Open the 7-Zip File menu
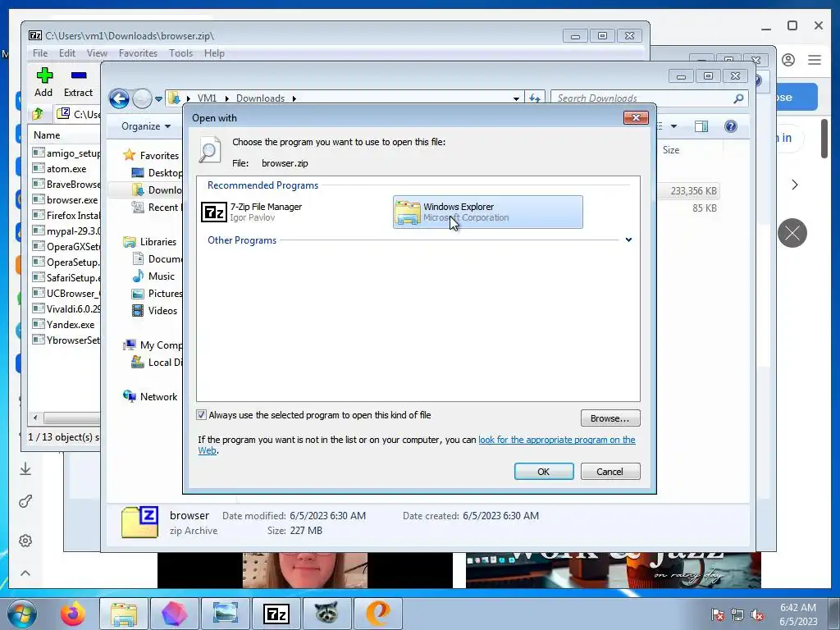The width and height of the screenshot is (840, 630). coord(40,53)
